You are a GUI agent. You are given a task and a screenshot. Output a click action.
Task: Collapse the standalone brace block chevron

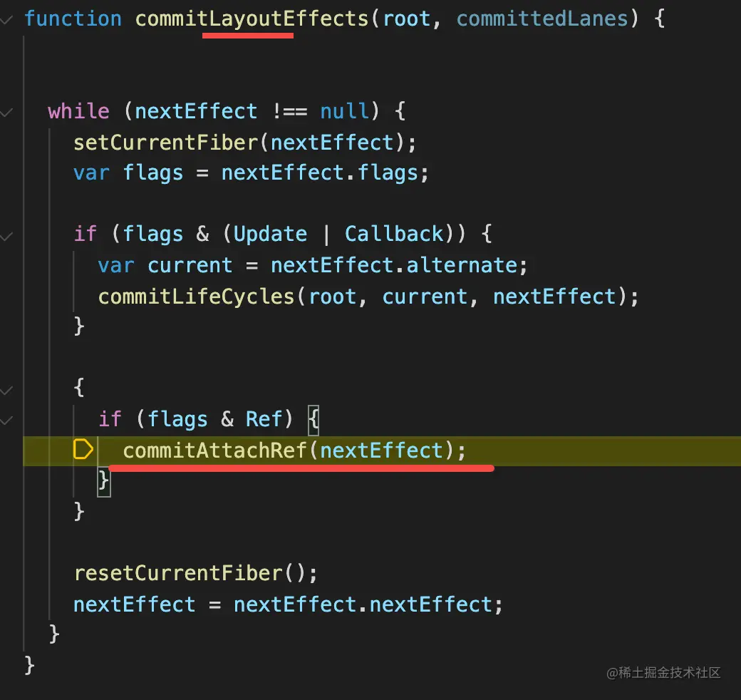[x=6, y=391]
